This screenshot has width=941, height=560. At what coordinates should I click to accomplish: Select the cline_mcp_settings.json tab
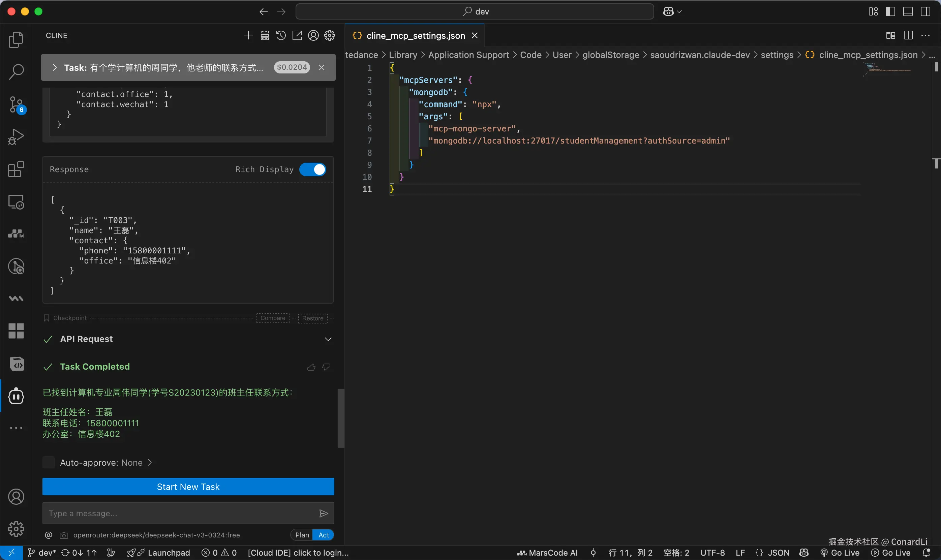click(415, 35)
